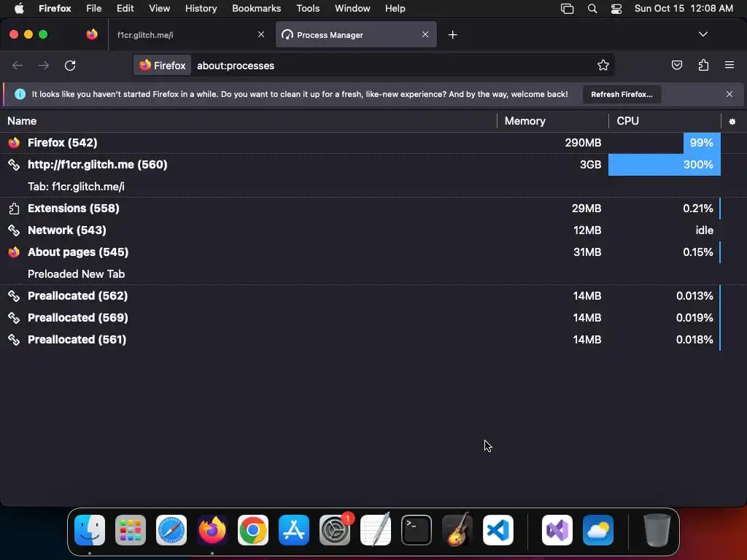747x560 pixels.
Task: Open Spotlight search in menu bar
Action: point(592,9)
